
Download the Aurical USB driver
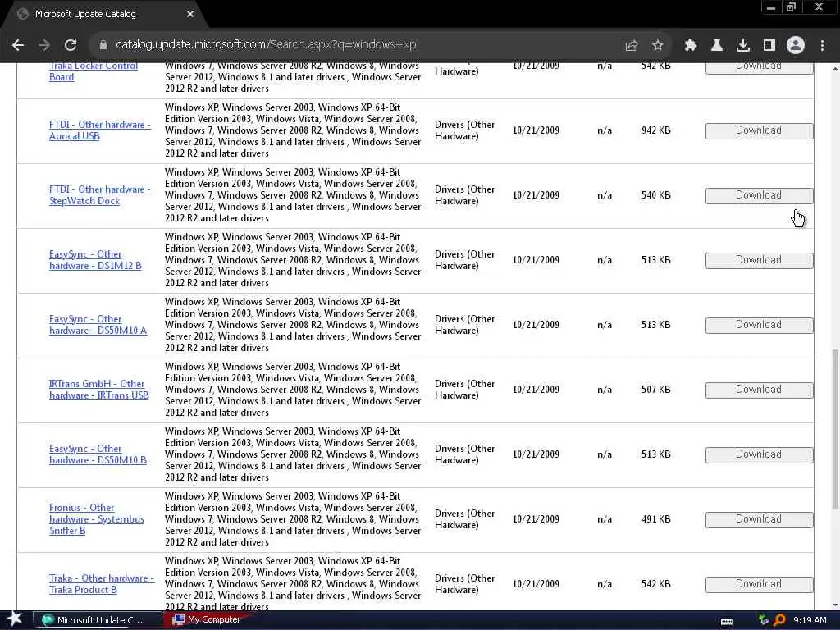point(759,130)
